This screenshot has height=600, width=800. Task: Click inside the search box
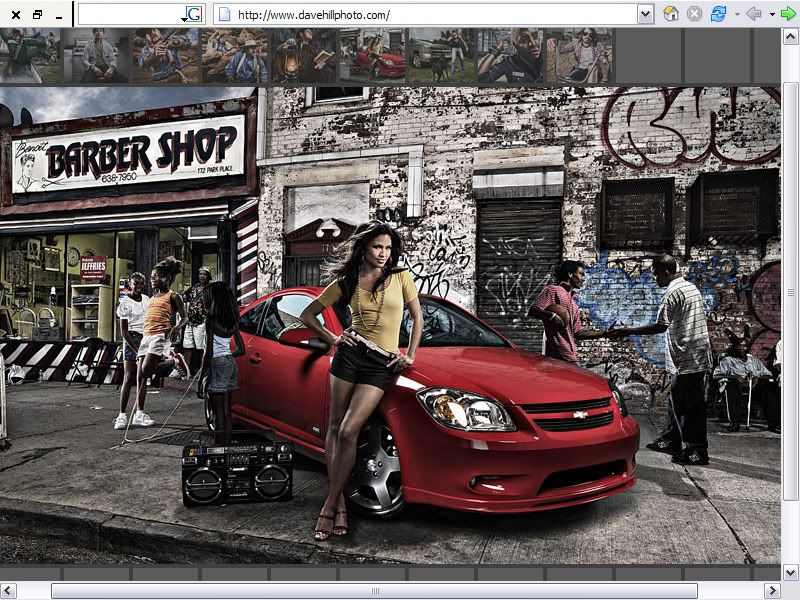130,14
